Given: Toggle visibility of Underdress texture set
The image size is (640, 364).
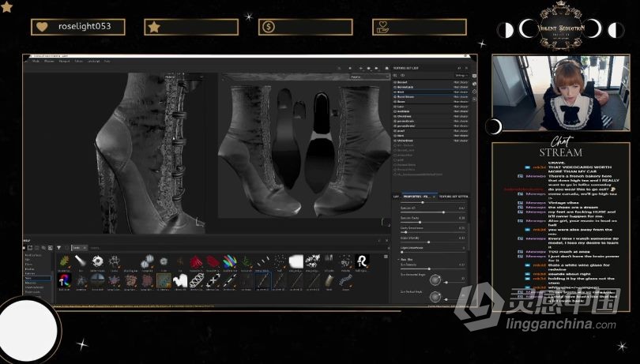Looking at the screenshot, I should point(395,141).
